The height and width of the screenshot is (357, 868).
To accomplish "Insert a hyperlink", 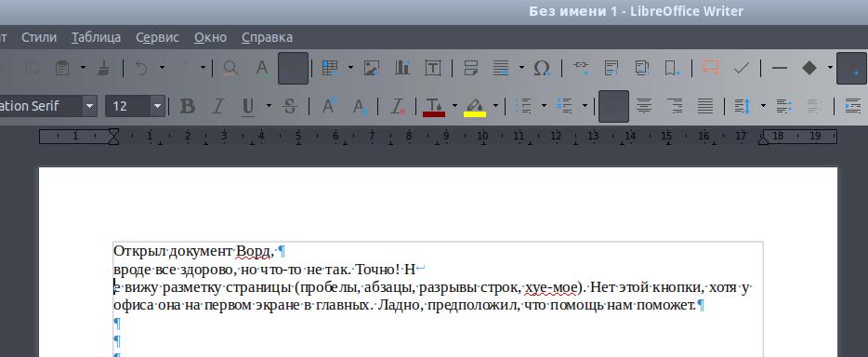I will (581, 68).
